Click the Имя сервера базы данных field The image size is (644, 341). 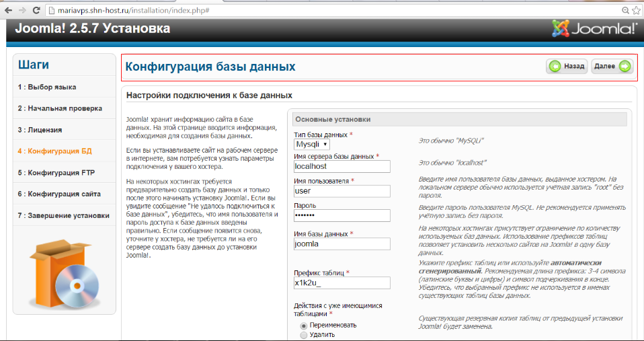click(x=341, y=166)
